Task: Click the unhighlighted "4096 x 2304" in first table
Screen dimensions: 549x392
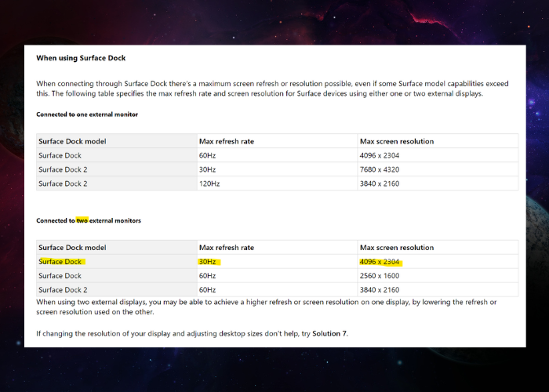Action: click(381, 155)
